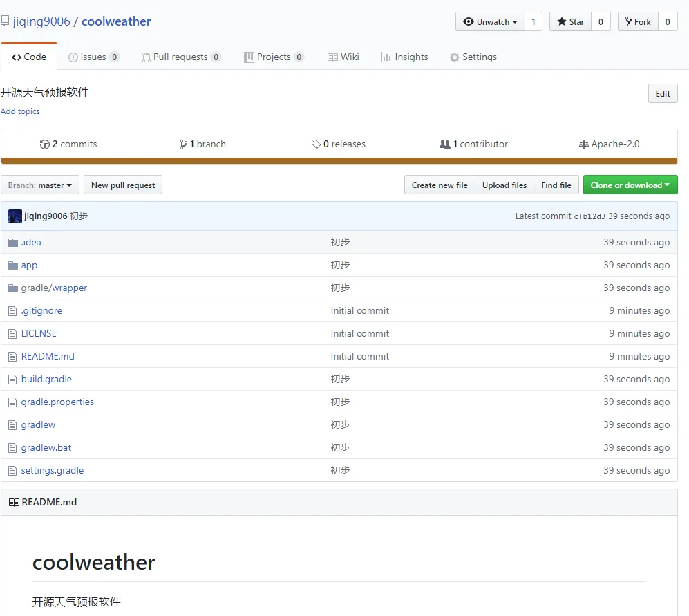Click the gradle/wrapper folder icon
689x616 pixels.
tap(13, 288)
